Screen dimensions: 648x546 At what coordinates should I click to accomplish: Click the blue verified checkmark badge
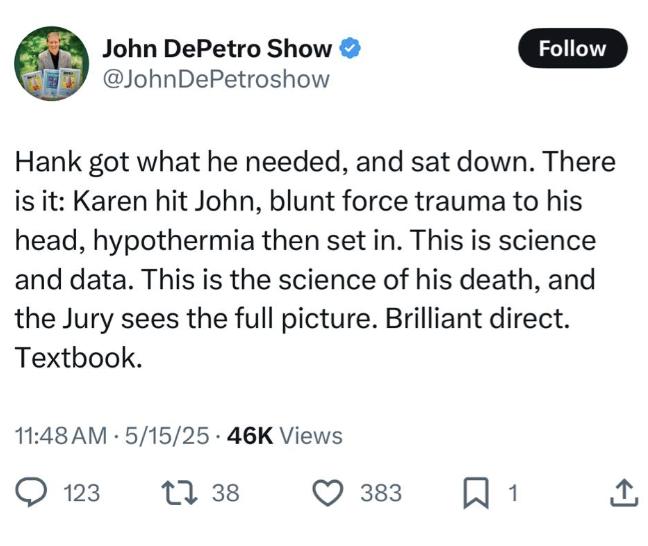[x=350, y=48]
